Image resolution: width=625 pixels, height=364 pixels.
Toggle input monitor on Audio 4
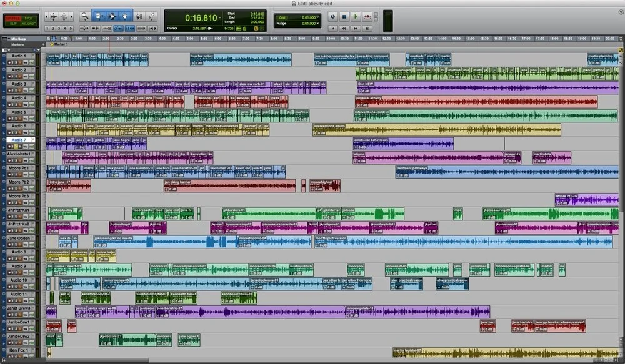(x=12, y=105)
